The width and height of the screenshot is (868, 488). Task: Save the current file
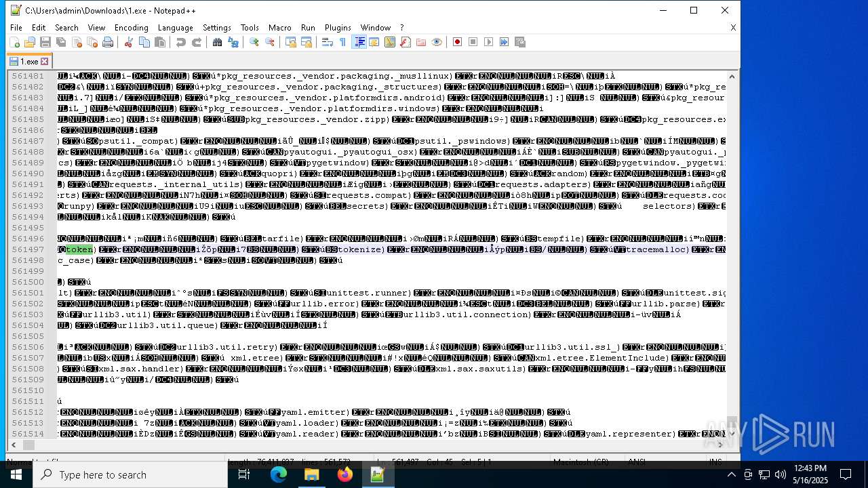click(45, 42)
